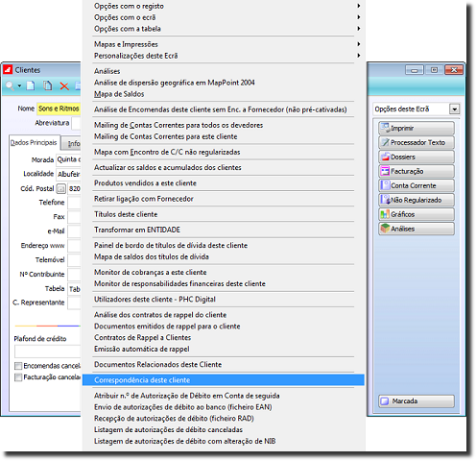Screen dimensions: 476x461
Task: Choose Actualizar os saldos e acumulados dos clientes
Action: [224, 167]
